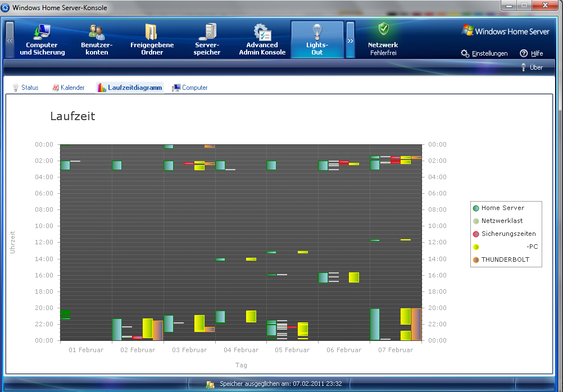563x392 pixels.
Task: Select 07 Februar evening Home Server bar
Action: tap(375, 324)
